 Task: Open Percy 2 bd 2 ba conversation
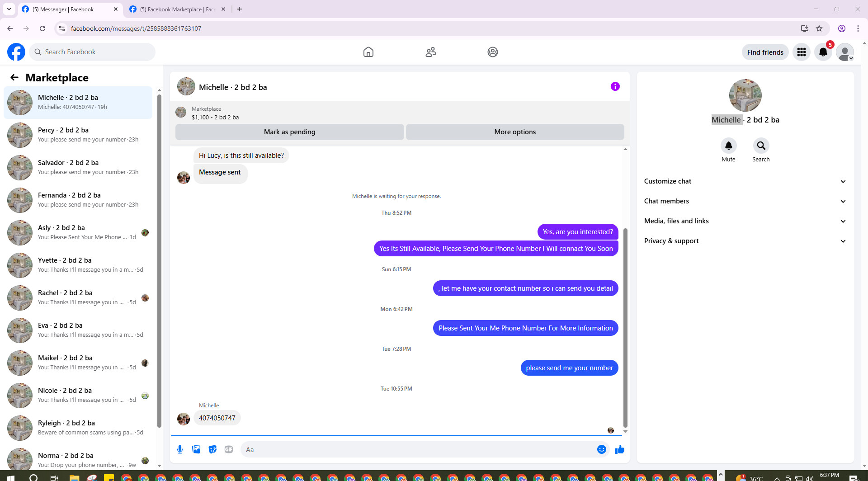coord(78,135)
